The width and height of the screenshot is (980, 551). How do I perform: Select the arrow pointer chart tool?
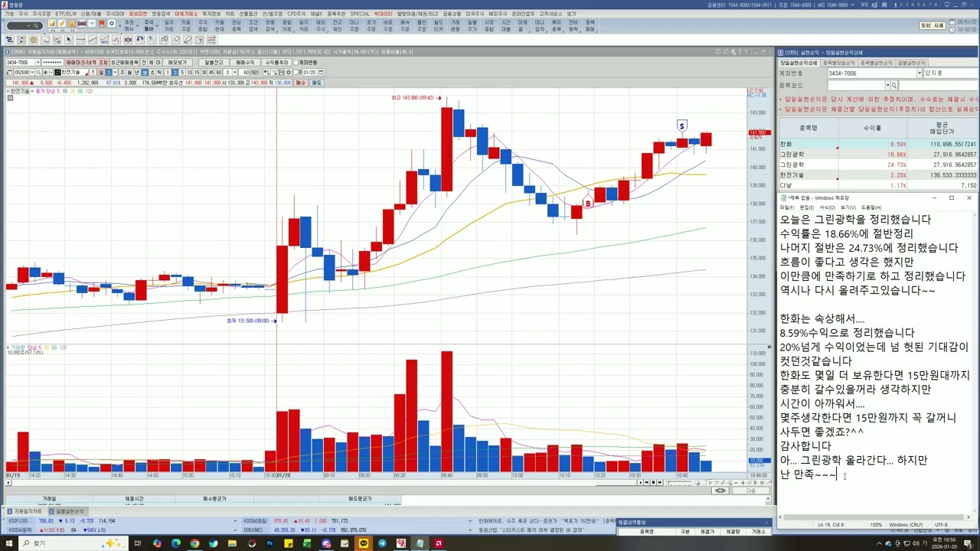69,40
